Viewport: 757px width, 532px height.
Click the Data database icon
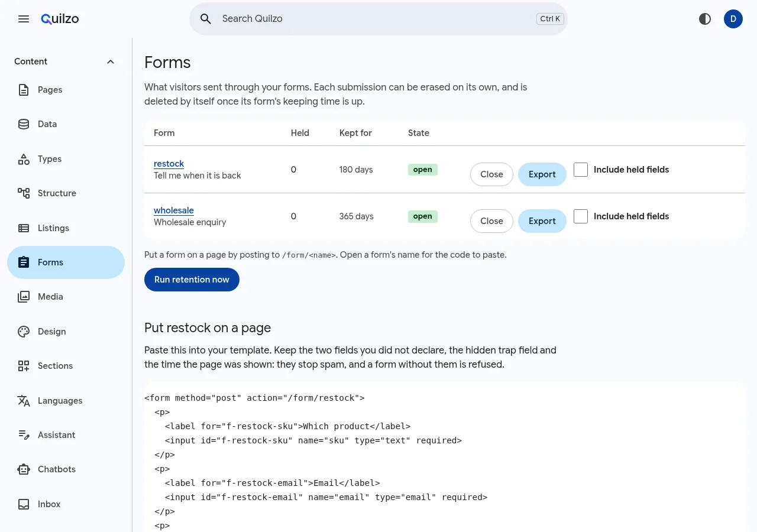coord(24,124)
